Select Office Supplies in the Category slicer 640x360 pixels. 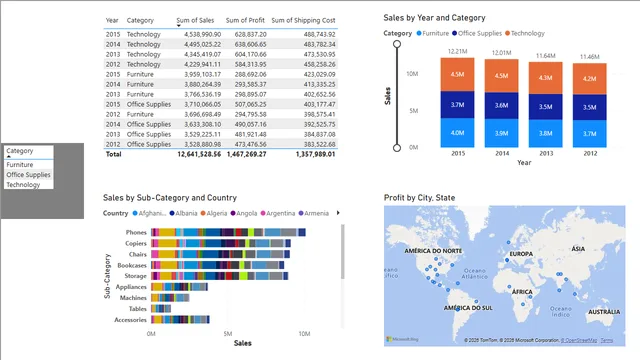click(x=29, y=175)
